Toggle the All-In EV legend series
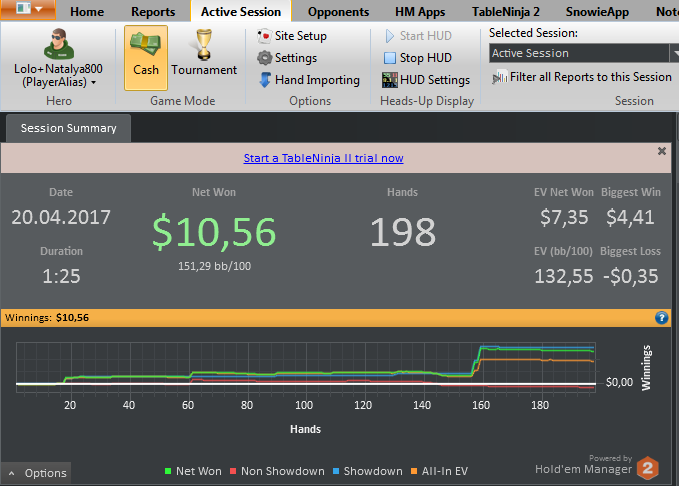This screenshot has width=679, height=486. tap(440, 471)
